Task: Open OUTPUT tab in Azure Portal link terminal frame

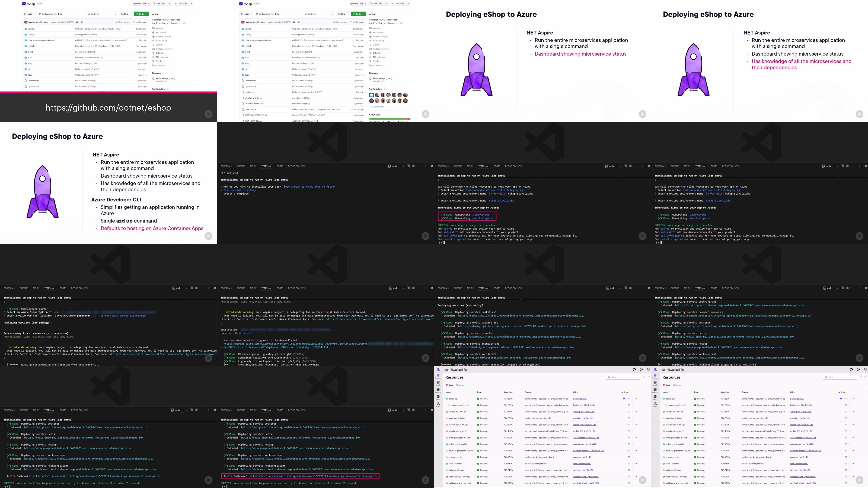Action: [241, 288]
